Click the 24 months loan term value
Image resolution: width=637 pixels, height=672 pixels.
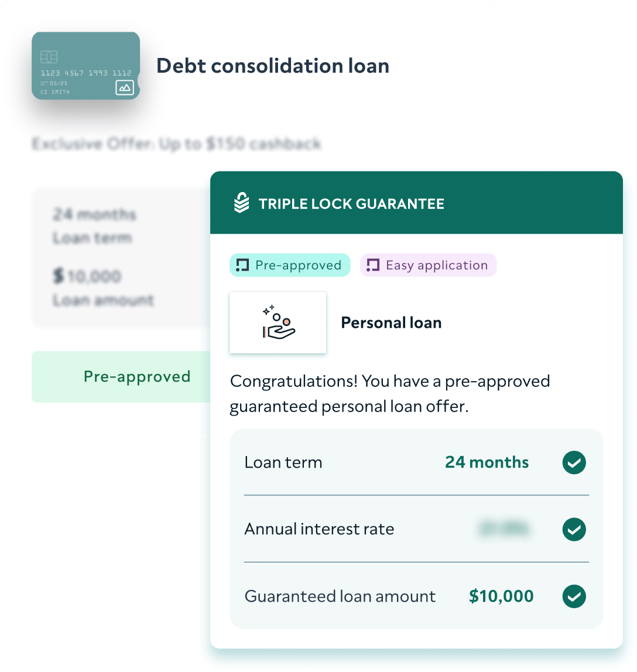487,462
